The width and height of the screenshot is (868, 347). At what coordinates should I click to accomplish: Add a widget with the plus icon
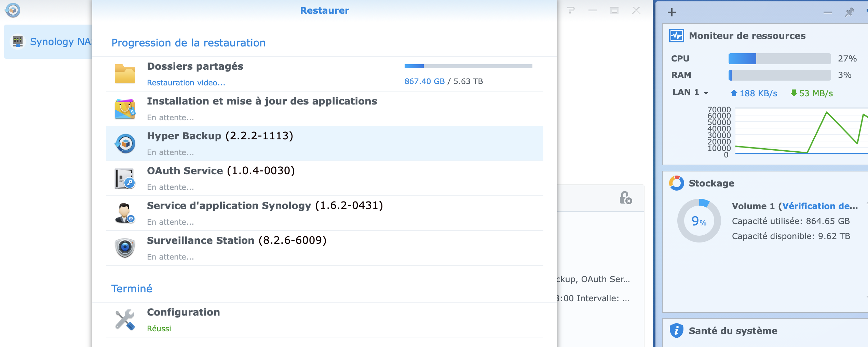(x=672, y=12)
